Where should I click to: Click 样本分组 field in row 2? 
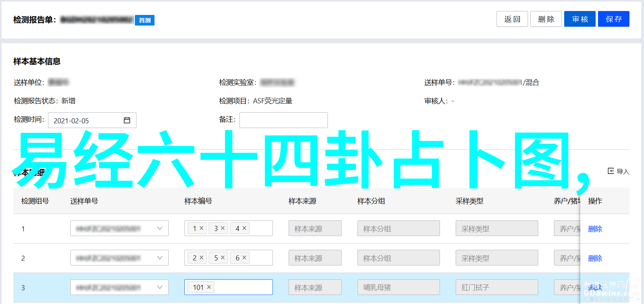point(398,258)
